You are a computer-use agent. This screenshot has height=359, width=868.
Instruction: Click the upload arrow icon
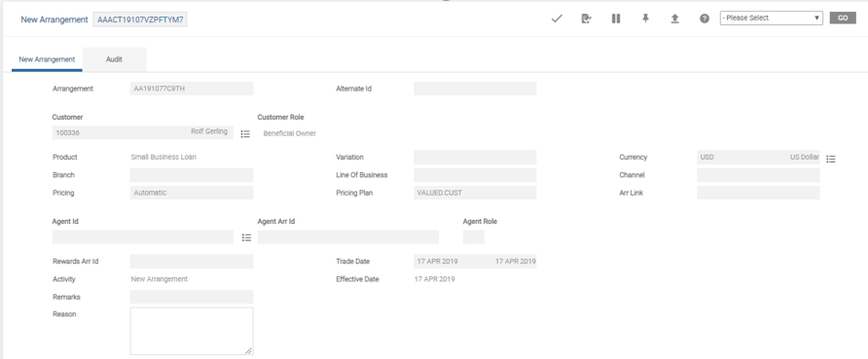pyautogui.click(x=674, y=18)
